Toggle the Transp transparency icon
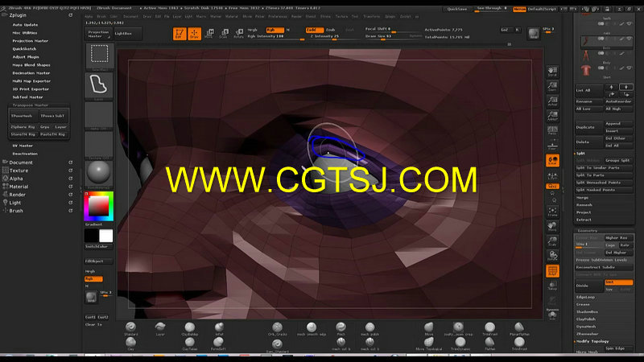The height and width of the screenshot is (362, 644). [552, 286]
